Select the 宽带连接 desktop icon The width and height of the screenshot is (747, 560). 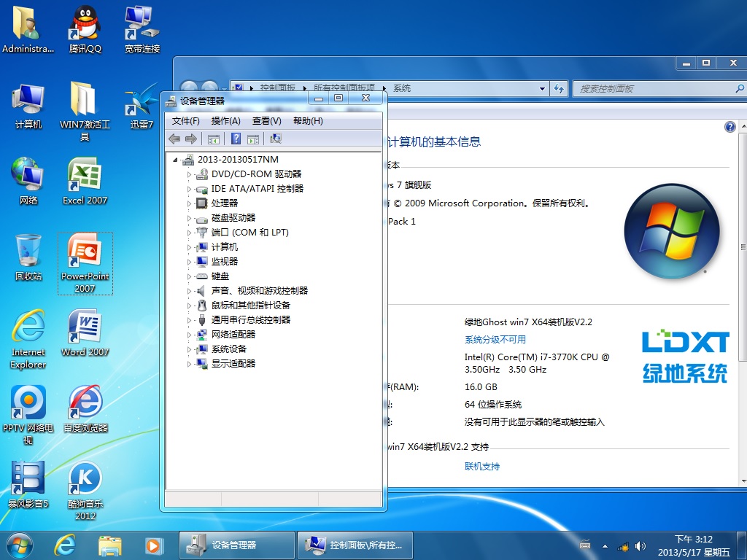point(142,29)
